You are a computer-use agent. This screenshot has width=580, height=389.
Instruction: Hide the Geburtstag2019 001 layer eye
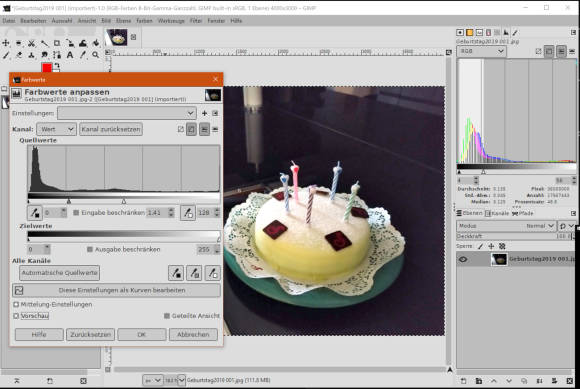[463, 260]
